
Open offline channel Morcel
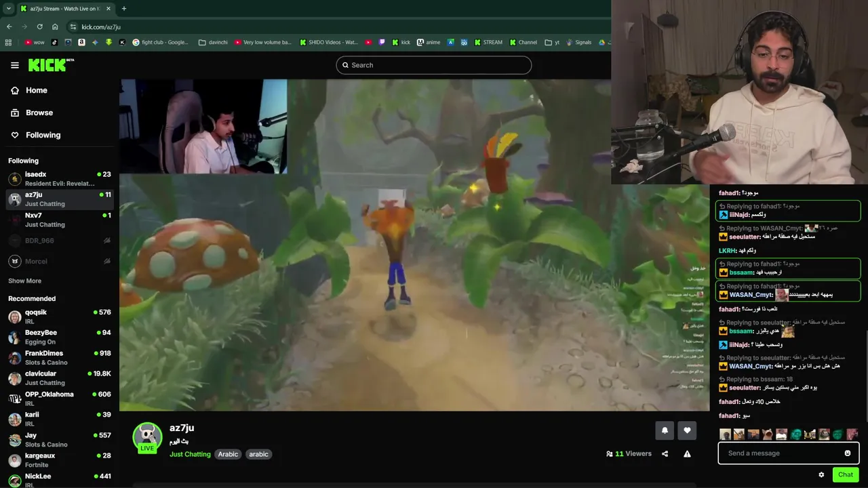click(x=60, y=261)
